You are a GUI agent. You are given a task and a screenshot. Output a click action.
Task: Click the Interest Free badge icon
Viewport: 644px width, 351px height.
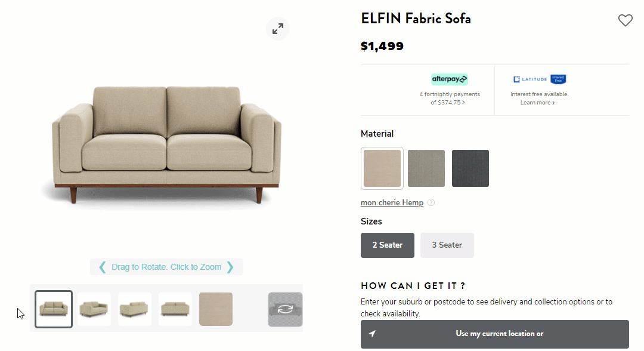click(x=557, y=78)
